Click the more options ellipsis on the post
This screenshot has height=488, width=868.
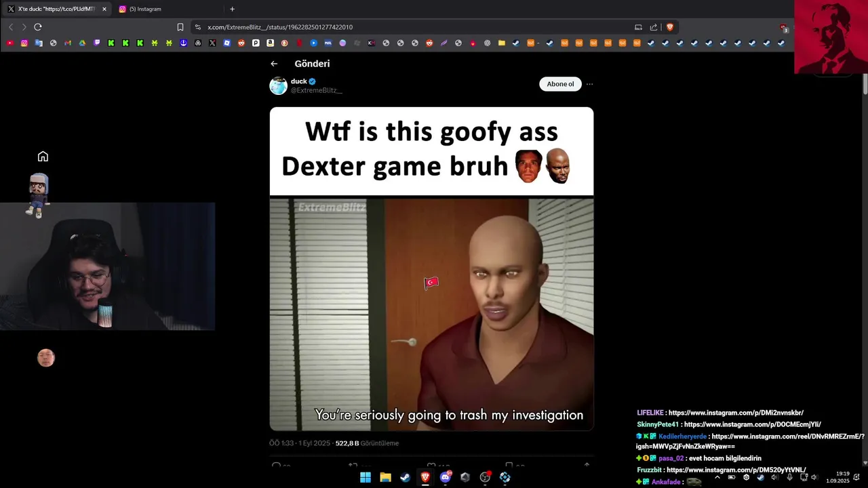point(589,84)
